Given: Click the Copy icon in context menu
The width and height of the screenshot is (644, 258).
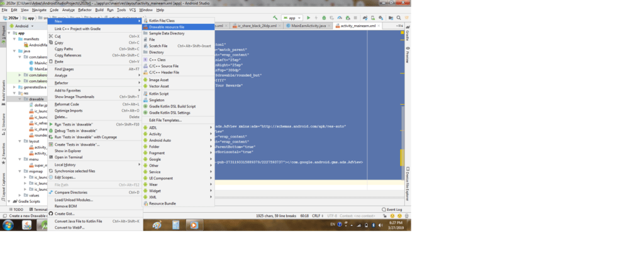Looking at the screenshot, I should point(51,43).
